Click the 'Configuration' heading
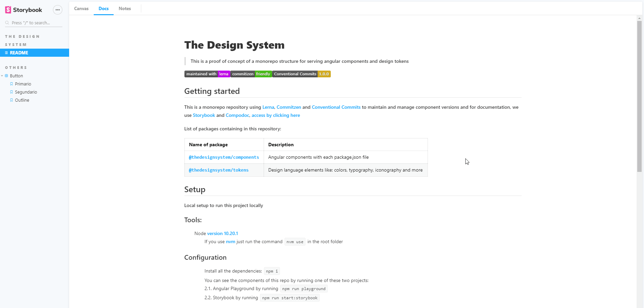Viewport: 644px width, 308px height. click(x=205, y=257)
